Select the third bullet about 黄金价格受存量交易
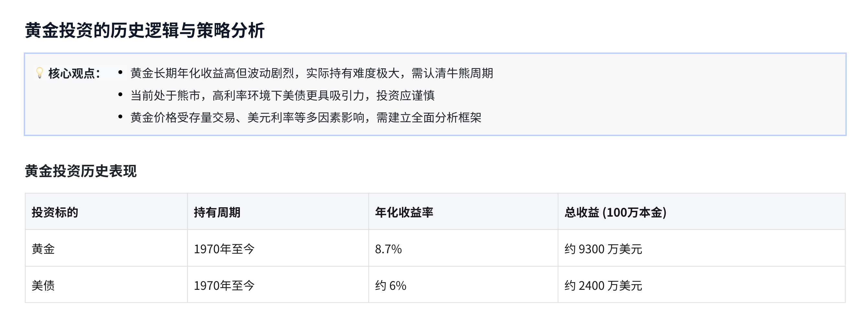 pyautogui.click(x=306, y=117)
